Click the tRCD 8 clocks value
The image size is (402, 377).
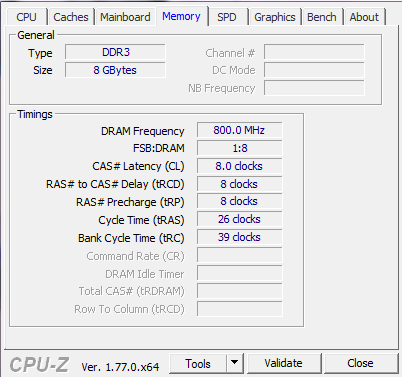point(239,184)
